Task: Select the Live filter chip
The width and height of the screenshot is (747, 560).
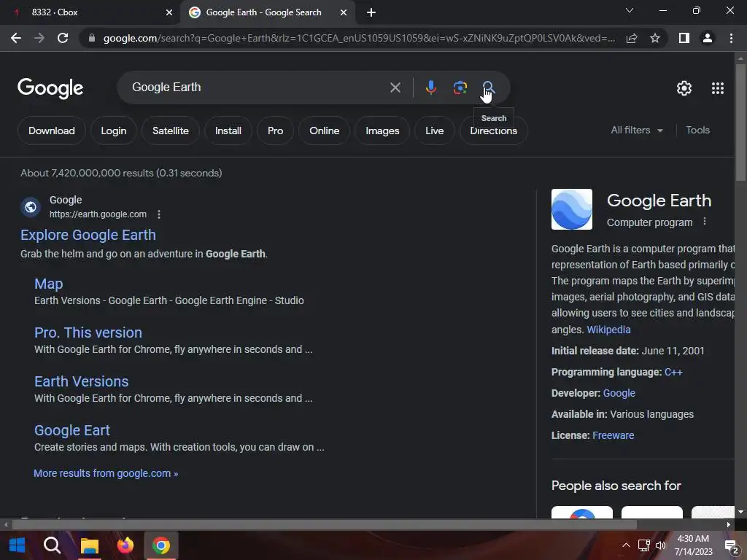Action: click(435, 131)
